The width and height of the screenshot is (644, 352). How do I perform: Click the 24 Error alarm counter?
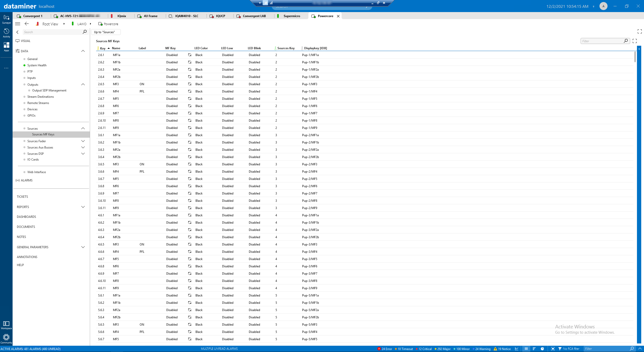[385, 349]
